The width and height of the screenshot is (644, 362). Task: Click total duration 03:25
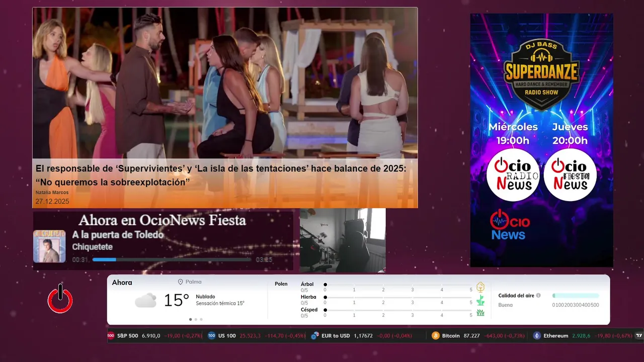coord(264,260)
